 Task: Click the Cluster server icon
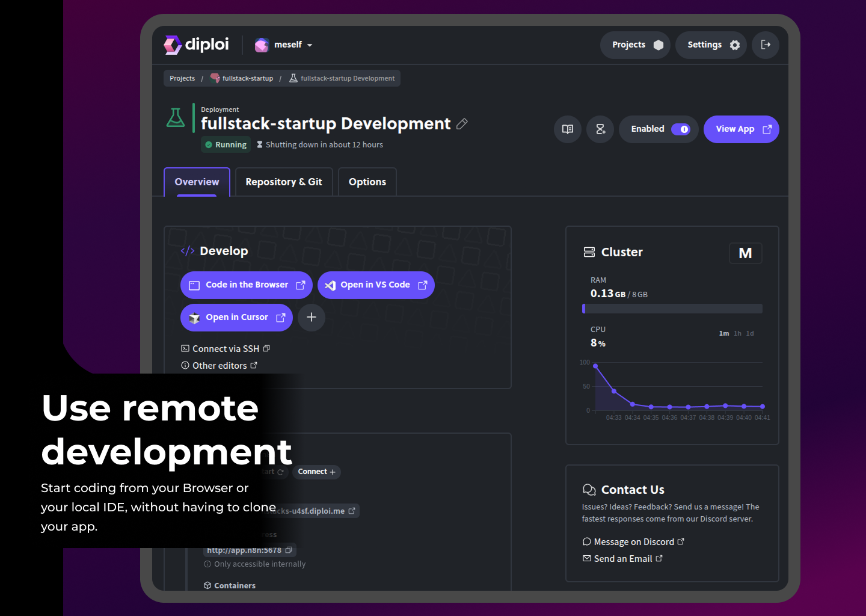click(x=589, y=252)
